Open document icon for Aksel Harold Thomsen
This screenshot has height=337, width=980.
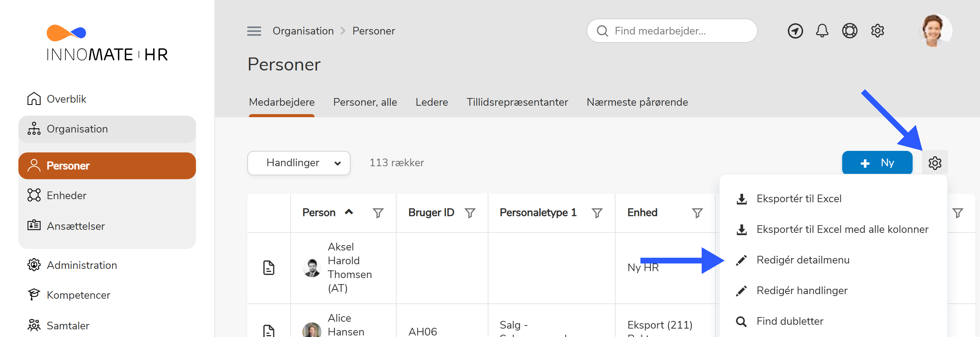coord(269,268)
